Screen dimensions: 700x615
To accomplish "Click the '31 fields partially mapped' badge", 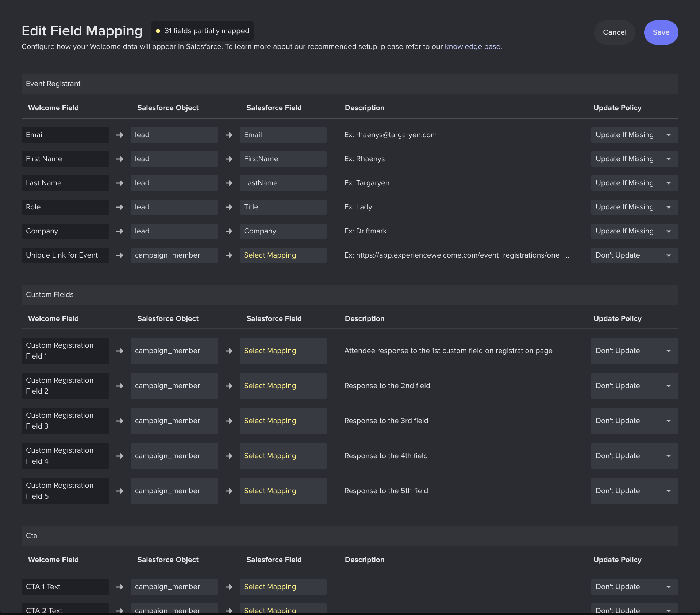I will tap(203, 31).
